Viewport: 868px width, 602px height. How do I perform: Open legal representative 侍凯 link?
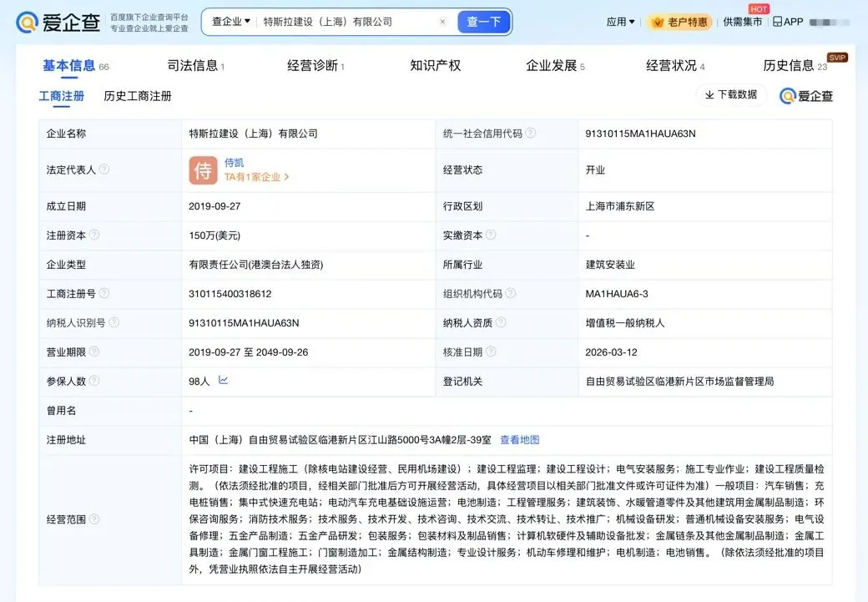pos(235,163)
